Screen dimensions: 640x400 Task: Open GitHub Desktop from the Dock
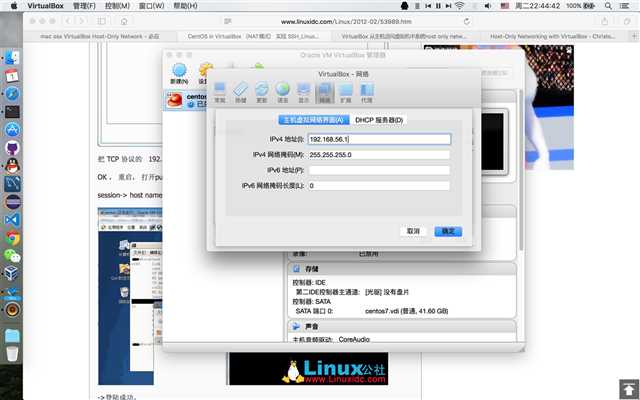pyautogui.click(x=12, y=147)
